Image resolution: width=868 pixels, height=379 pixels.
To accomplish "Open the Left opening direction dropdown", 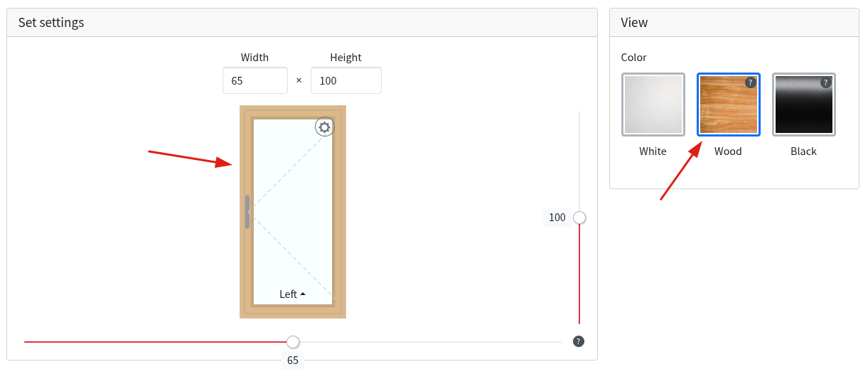I will [x=293, y=294].
